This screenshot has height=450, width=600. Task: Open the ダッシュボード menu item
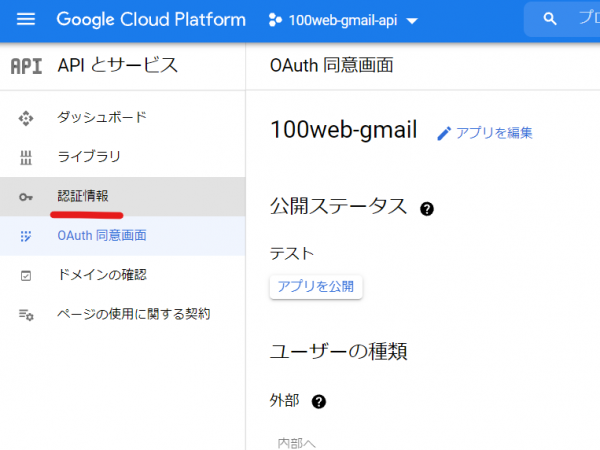(122, 118)
